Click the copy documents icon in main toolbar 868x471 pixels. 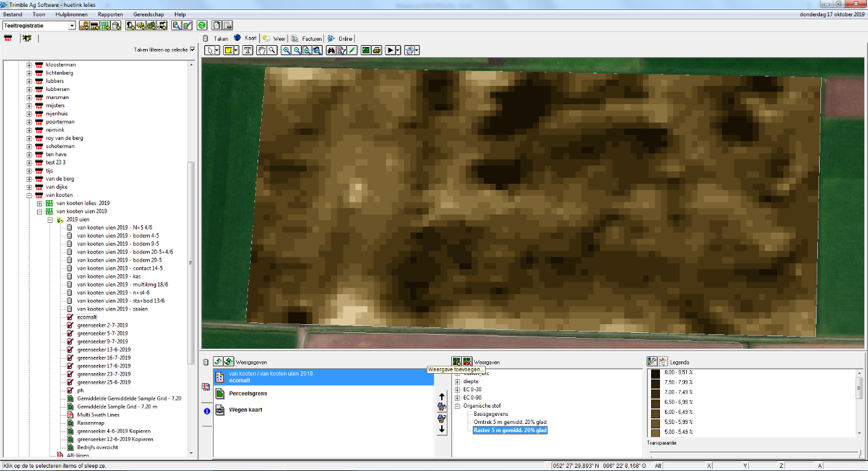tap(217, 25)
